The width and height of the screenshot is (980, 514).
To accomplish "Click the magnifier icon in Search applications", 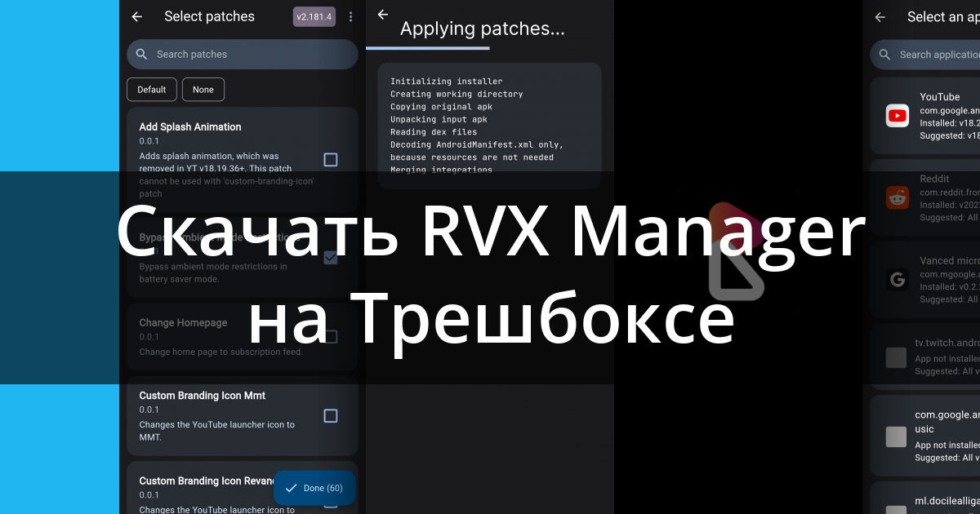I will click(884, 55).
